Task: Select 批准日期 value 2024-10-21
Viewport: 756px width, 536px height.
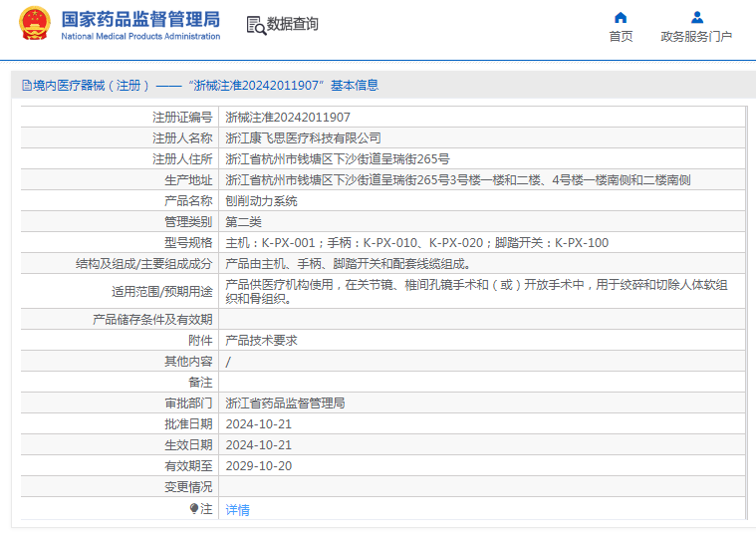Action: coord(258,424)
